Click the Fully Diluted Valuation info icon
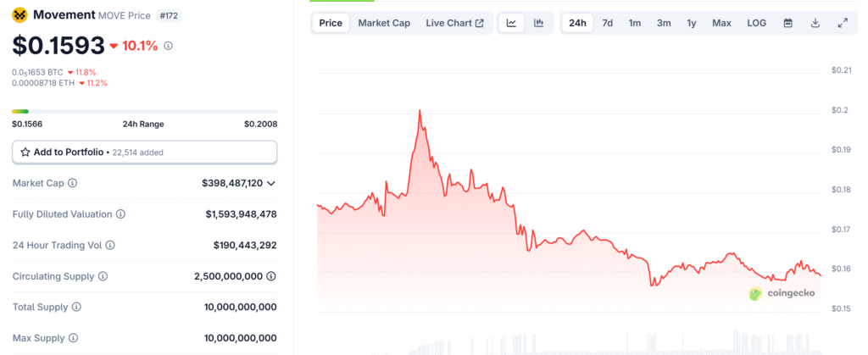This screenshot has height=355, width=868. pos(120,214)
